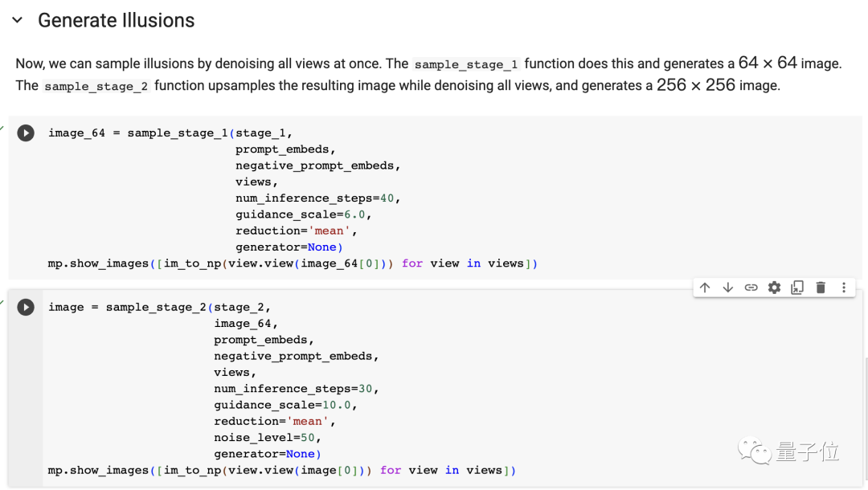Screen dimensions: 868x490
Task: Move cell up with arrow icon
Action: [x=705, y=288]
